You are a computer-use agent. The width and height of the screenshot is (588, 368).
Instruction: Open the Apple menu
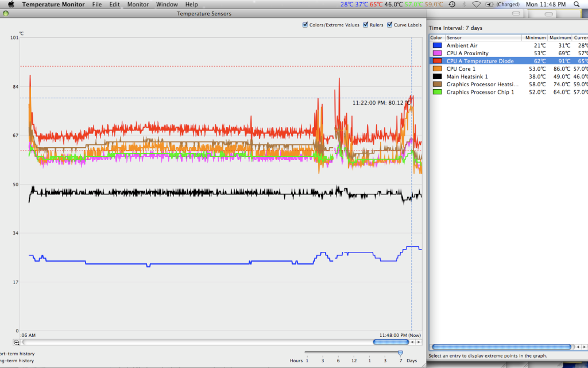point(10,4)
